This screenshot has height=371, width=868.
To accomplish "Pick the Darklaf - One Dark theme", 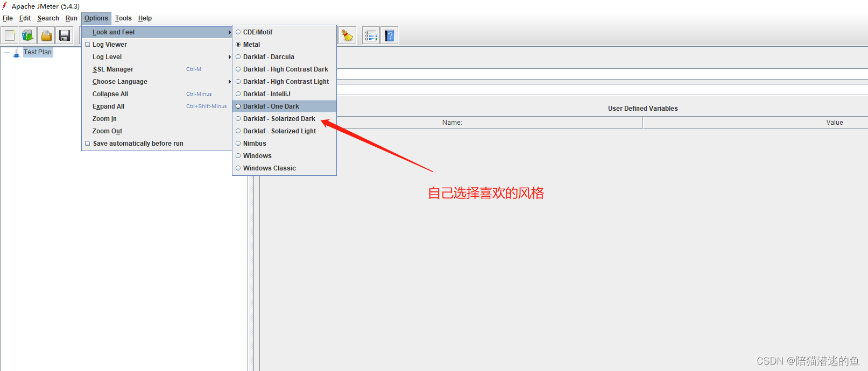I will point(284,106).
